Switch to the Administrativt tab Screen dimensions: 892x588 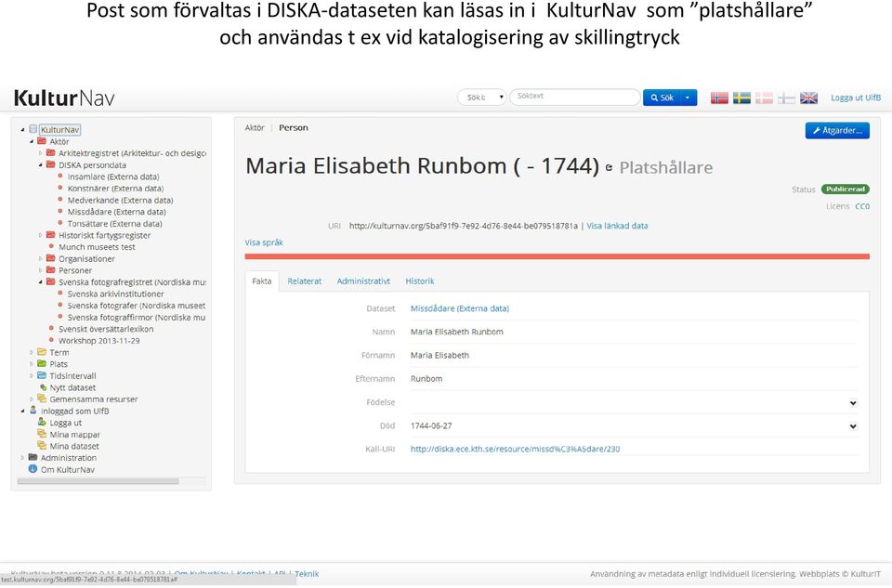pos(363,281)
